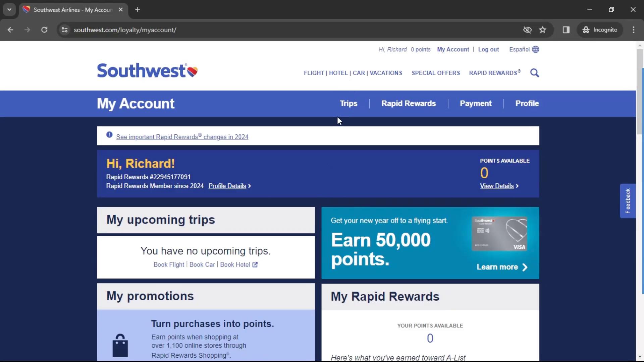Click the Trips tab in My Account
The width and height of the screenshot is (644, 362).
348,104
